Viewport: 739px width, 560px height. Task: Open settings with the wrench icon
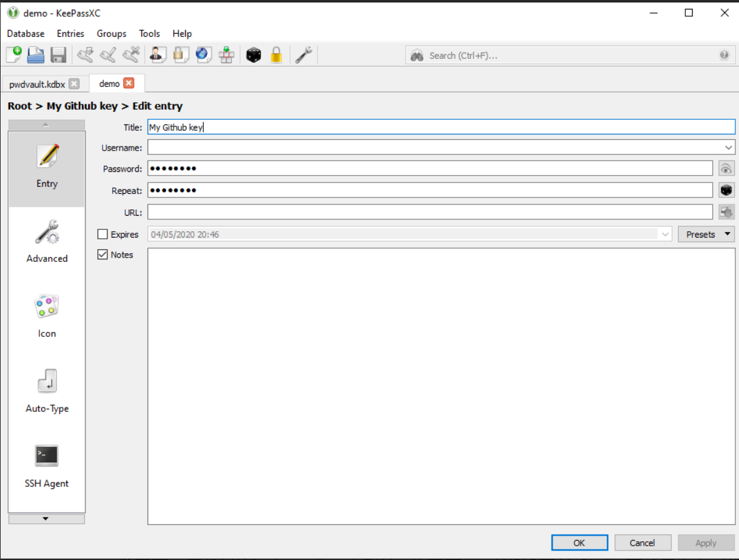click(303, 55)
